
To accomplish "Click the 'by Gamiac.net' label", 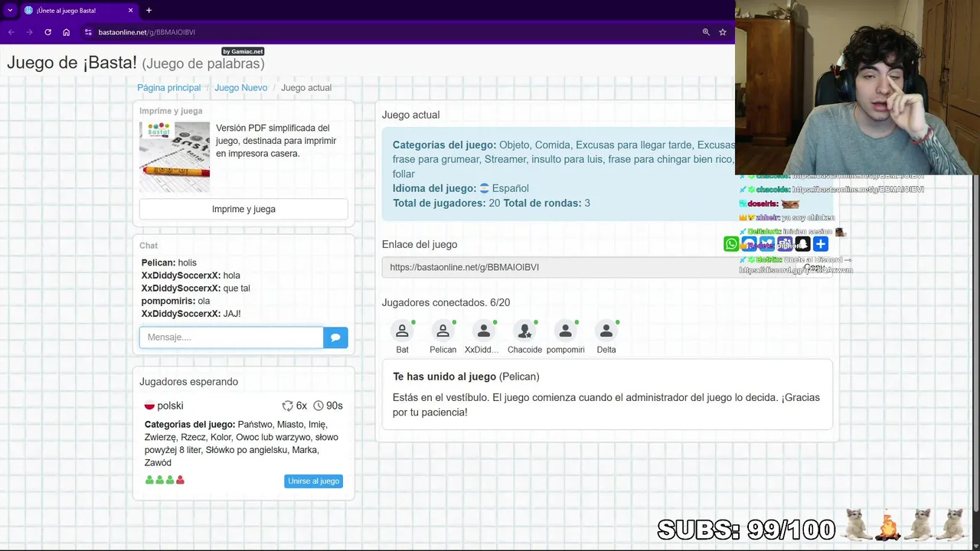I will pos(243,51).
